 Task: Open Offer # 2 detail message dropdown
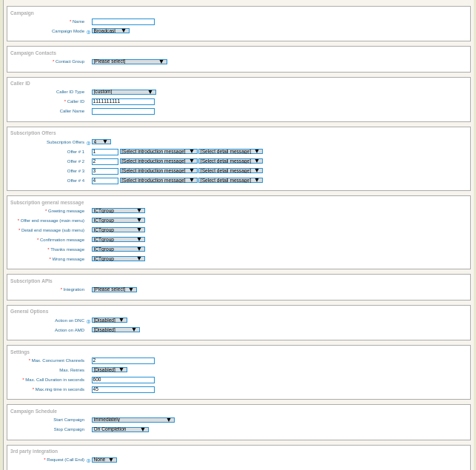[230, 161]
